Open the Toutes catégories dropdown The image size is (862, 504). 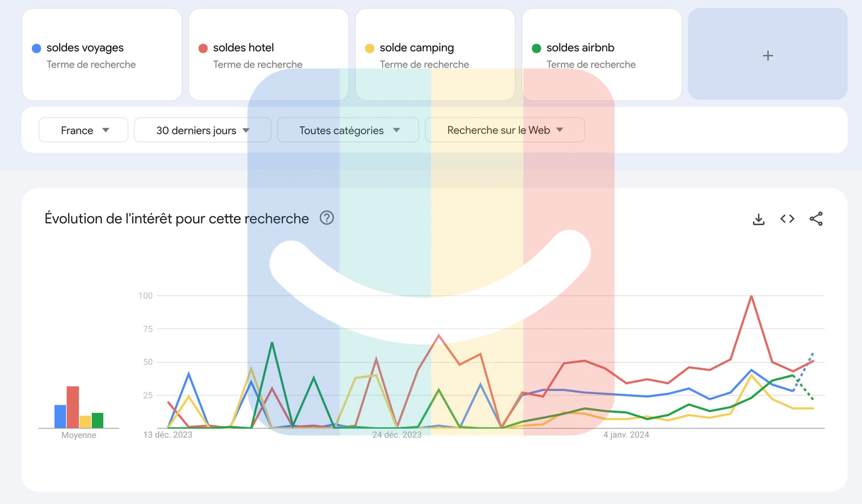(x=348, y=130)
